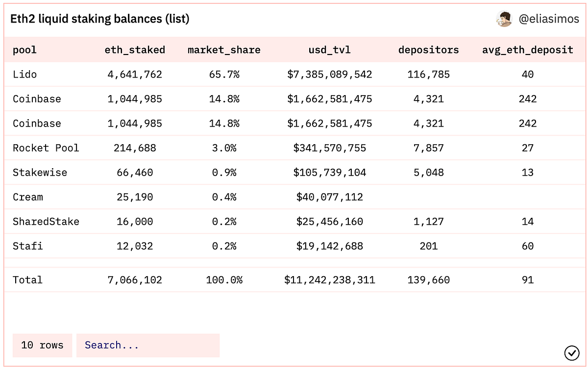The height and width of the screenshot is (367, 588).
Task: Select the 0.9% market share cell
Action: 224,173
